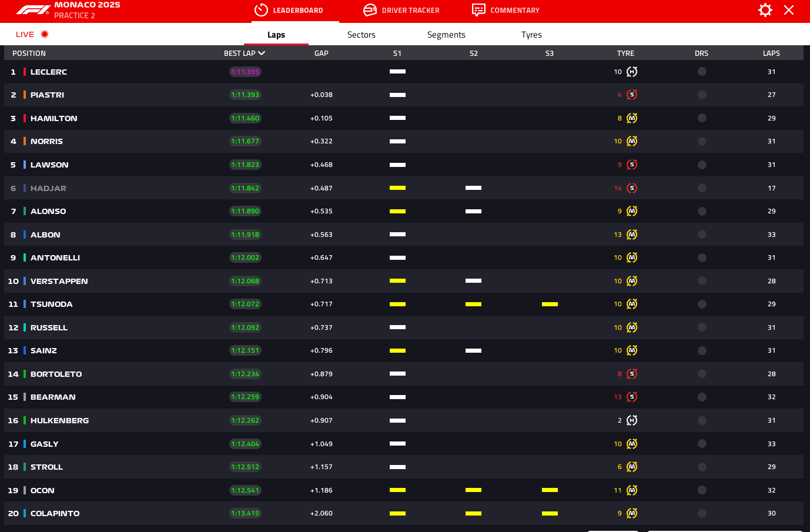The height and width of the screenshot is (532, 810).
Task: Click Verstappen's DRS indicator dot
Action: coord(702,281)
